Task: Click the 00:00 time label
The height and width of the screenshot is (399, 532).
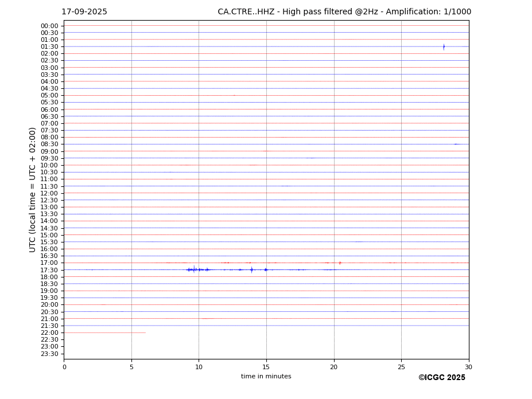Action: [x=49, y=26]
